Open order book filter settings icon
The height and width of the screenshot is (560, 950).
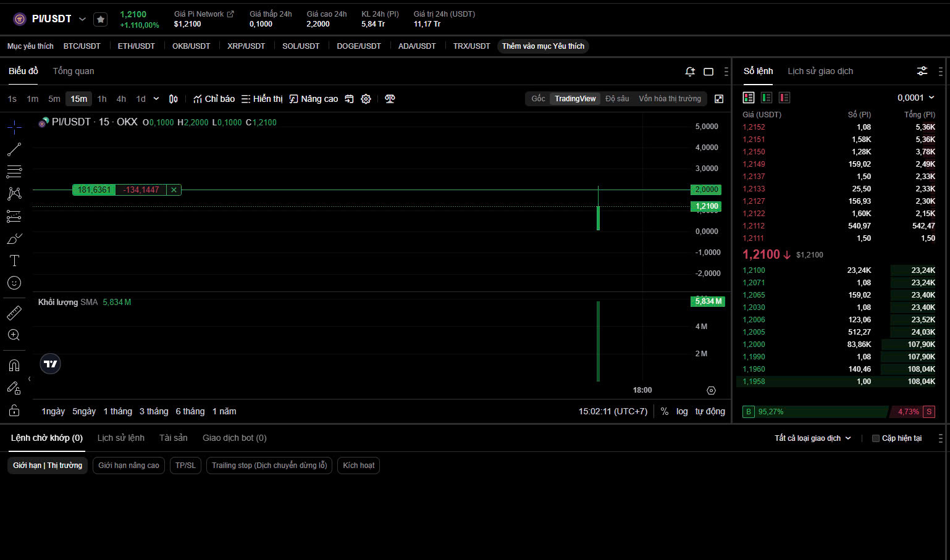pyautogui.click(x=922, y=71)
